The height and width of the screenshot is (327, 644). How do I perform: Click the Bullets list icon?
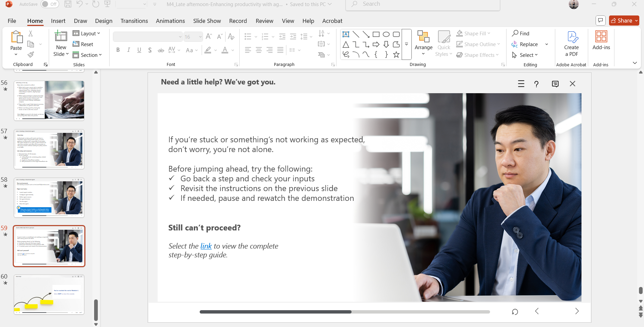pyautogui.click(x=248, y=36)
